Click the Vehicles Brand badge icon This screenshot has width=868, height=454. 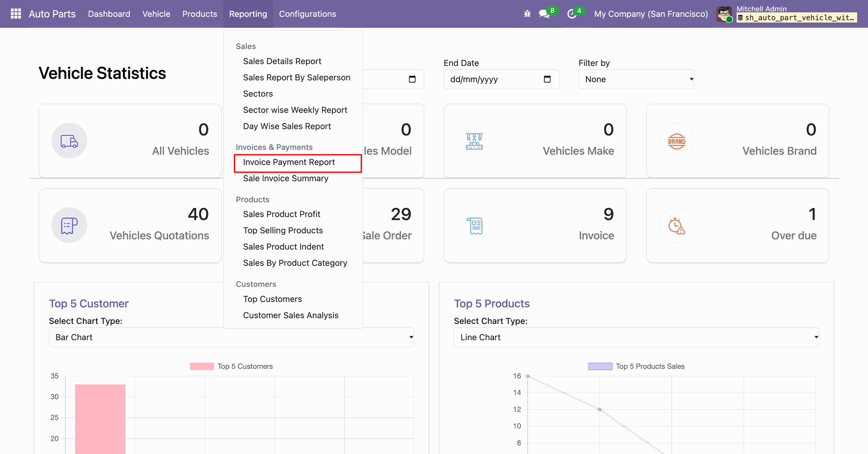click(677, 141)
